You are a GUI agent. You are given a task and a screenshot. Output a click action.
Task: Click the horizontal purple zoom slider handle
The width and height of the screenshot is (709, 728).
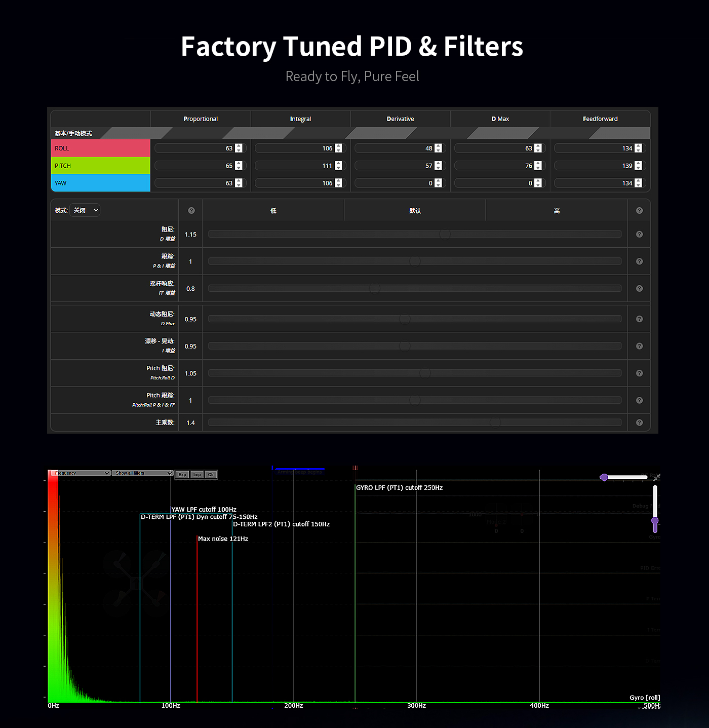[604, 477]
